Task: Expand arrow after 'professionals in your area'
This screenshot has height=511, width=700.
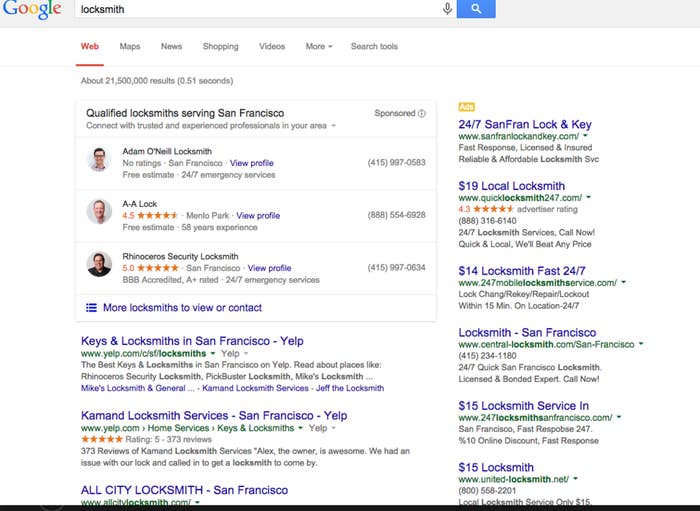Action: pos(333,126)
